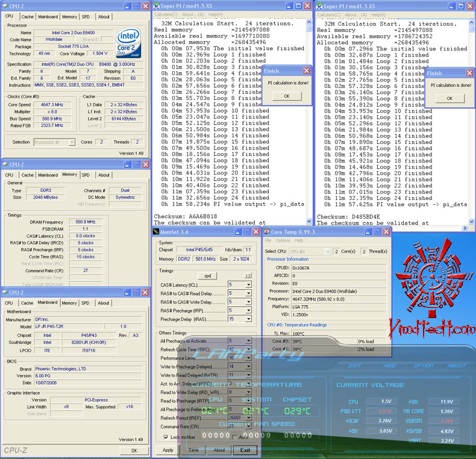Click the BIOS Version field 6.00 PG in CPU-Z
476x459 pixels.
coord(89,376)
